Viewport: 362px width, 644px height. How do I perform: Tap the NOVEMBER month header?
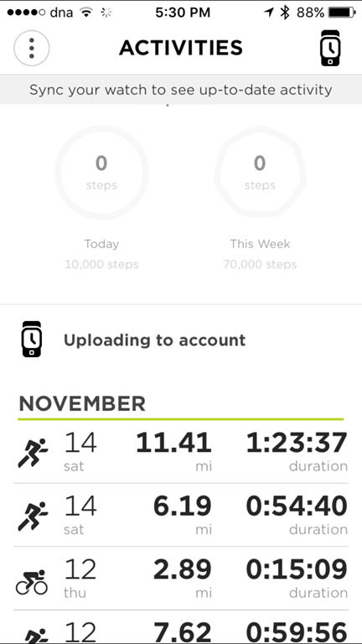tap(82, 404)
